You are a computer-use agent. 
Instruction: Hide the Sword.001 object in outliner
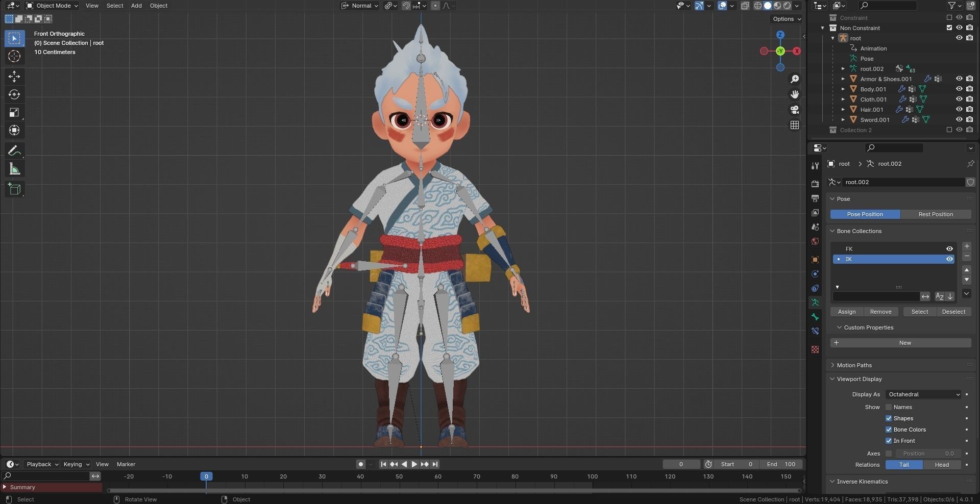click(x=959, y=119)
